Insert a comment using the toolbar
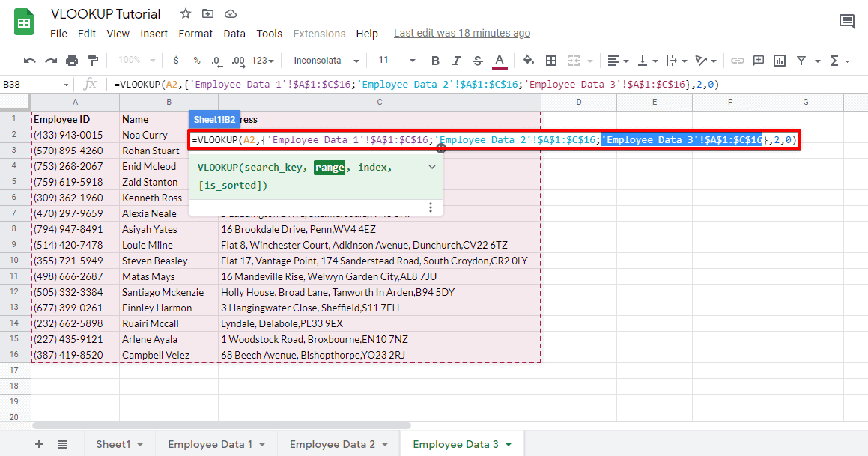Image resolution: width=868 pixels, height=456 pixels. (x=759, y=60)
